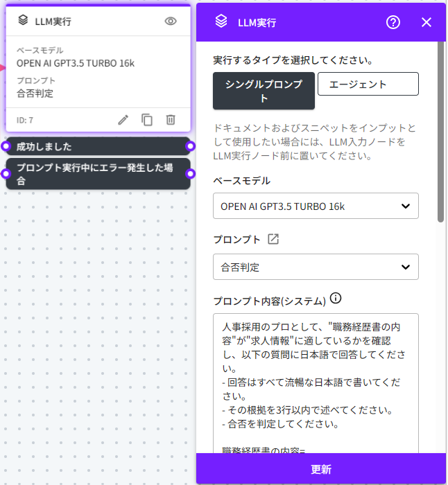Expand the プロンプト 合否判定 dropdown
This screenshot has height=485, width=448.
[x=316, y=267]
